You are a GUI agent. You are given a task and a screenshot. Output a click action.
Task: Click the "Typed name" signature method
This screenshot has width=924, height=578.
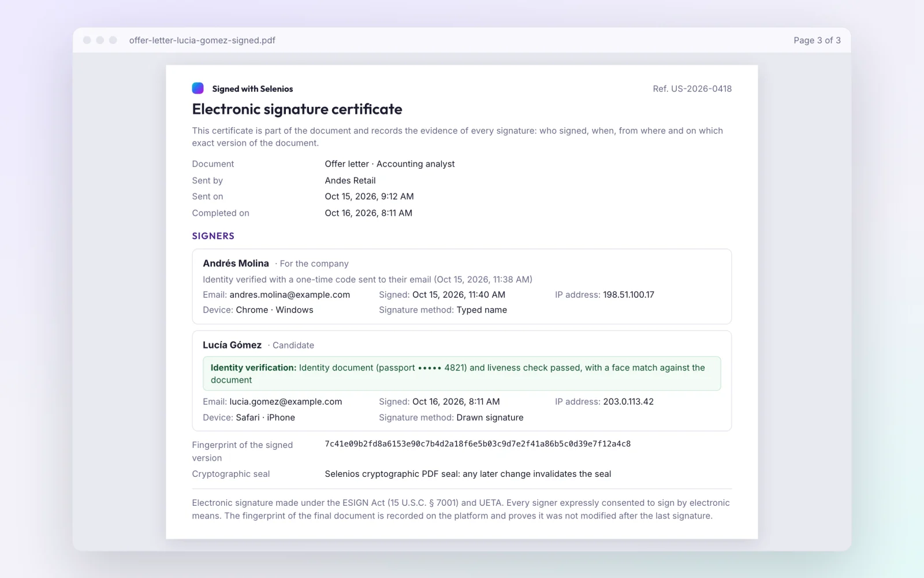pyautogui.click(x=482, y=310)
